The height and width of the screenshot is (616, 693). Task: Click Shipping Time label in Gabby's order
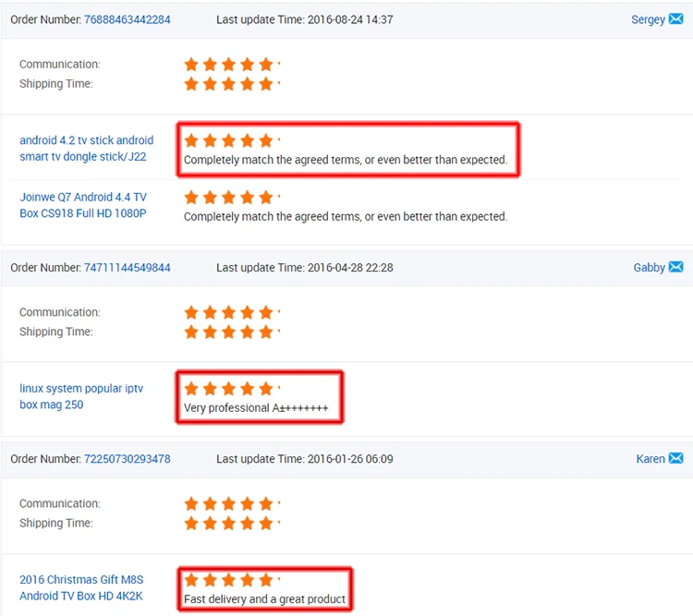click(56, 332)
